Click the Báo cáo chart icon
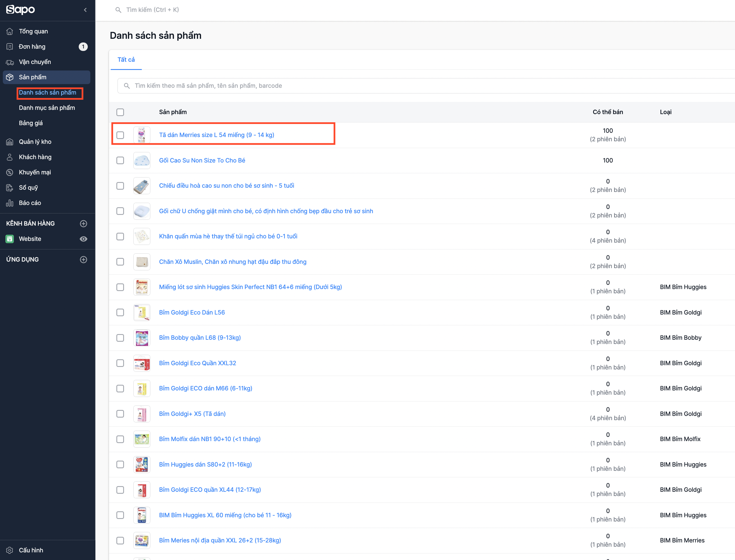Screen dimensions: 735x560 click(x=10, y=203)
